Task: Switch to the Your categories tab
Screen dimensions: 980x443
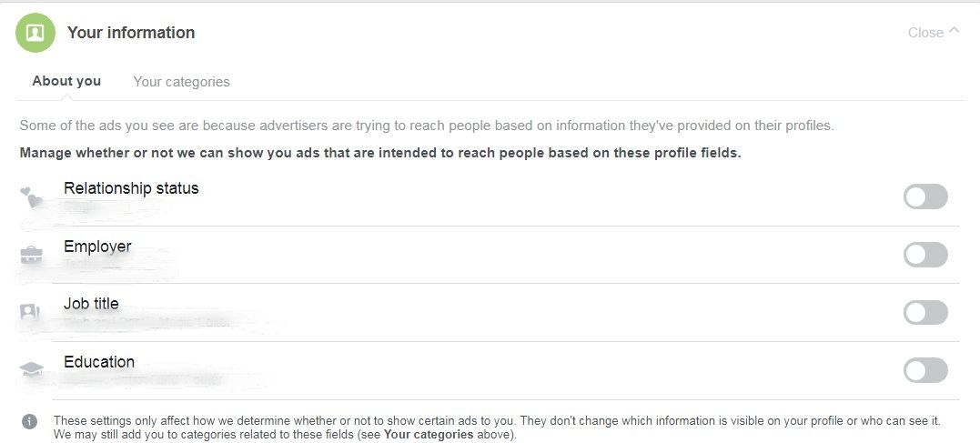Action: (181, 82)
